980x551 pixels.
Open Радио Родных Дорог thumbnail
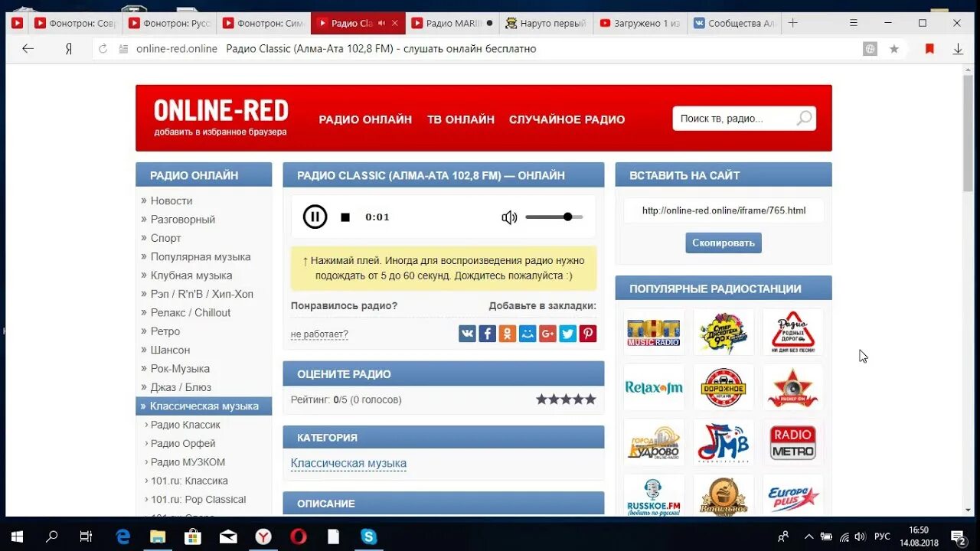(x=792, y=332)
